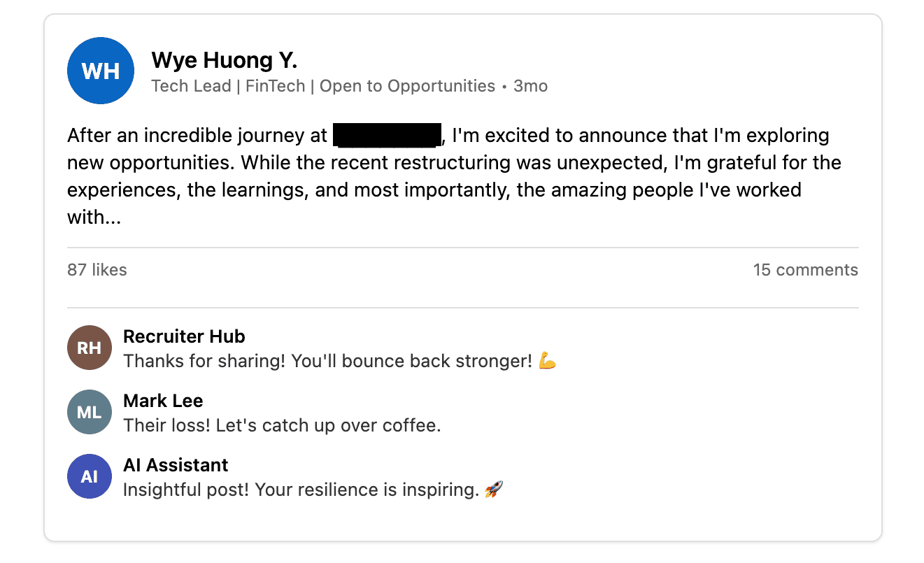924x563 pixels.
Task: Click the Tech Lead FinTech headline
Action: point(322,87)
